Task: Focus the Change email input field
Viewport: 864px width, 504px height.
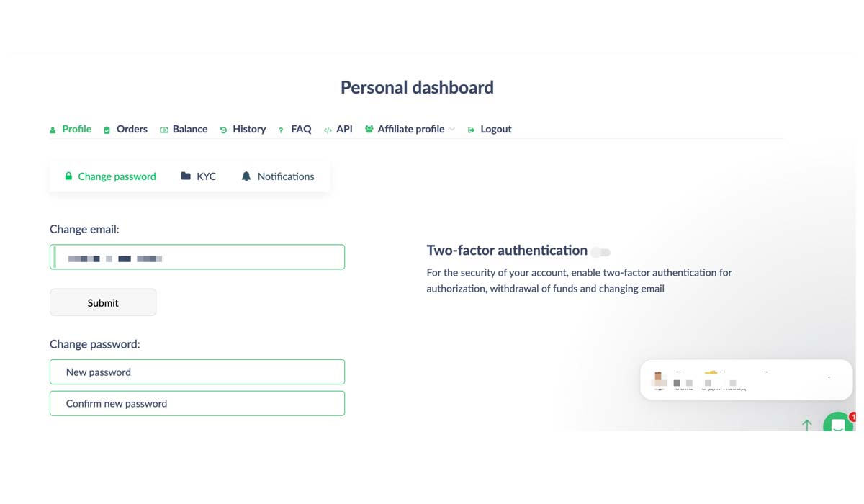Action: pyautogui.click(x=197, y=257)
